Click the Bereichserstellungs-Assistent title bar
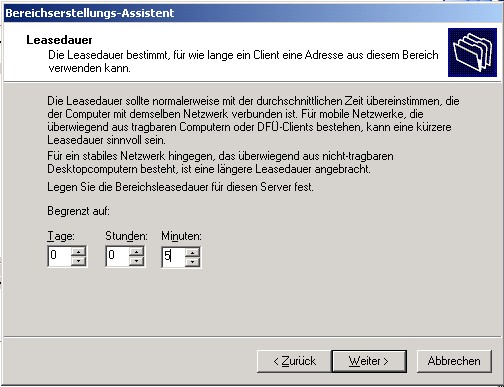The image size is (504, 387). pyautogui.click(x=252, y=13)
